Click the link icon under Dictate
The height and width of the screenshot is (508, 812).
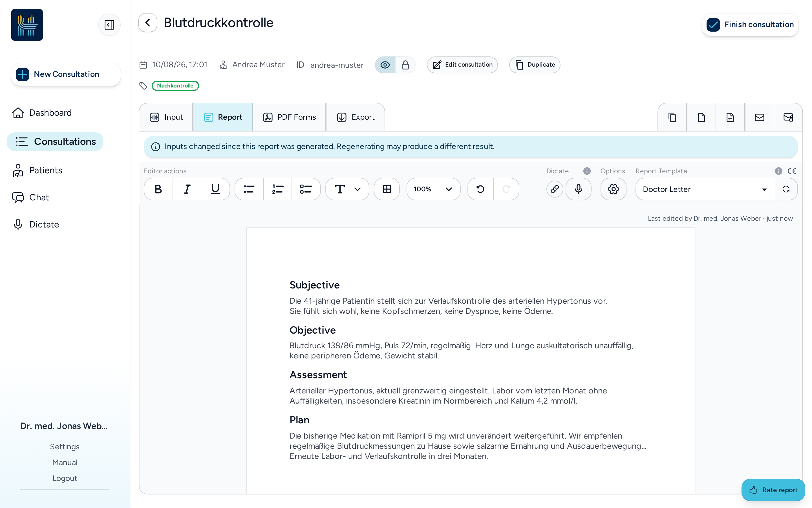555,189
